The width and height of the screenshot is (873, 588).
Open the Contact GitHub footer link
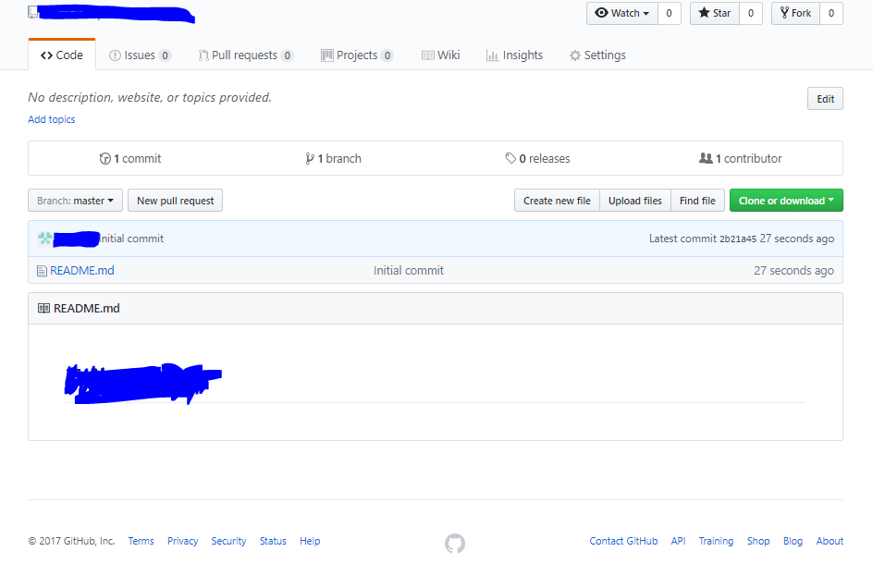[x=623, y=541]
